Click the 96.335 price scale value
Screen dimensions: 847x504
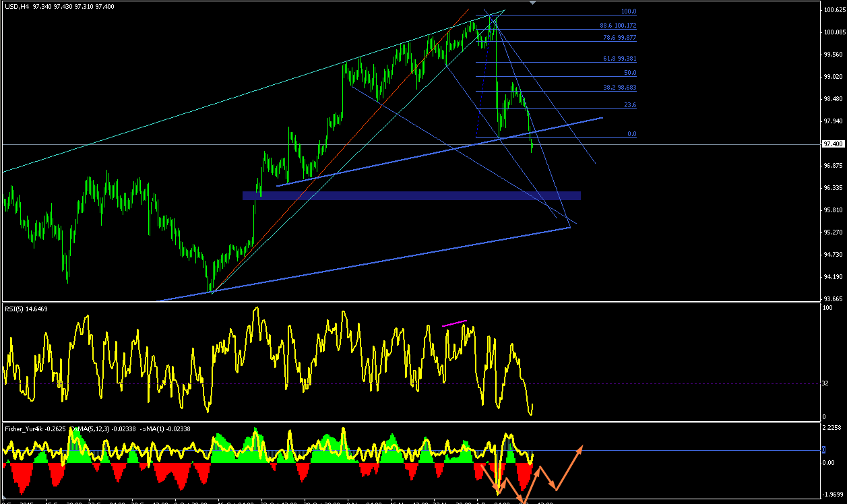[833, 188]
